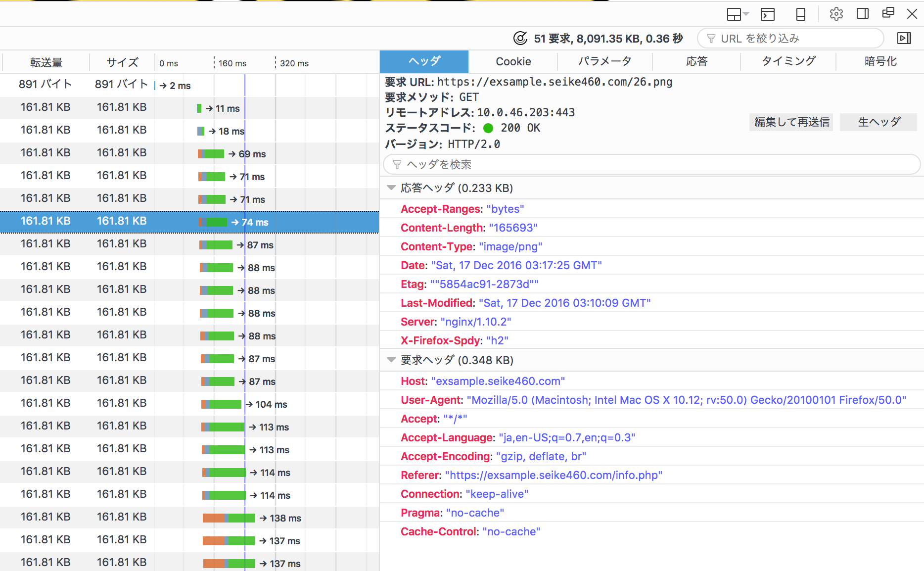The height and width of the screenshot is (571, 924).
Task: Switch to the 暗号化 tab
Action: point(880,61)
